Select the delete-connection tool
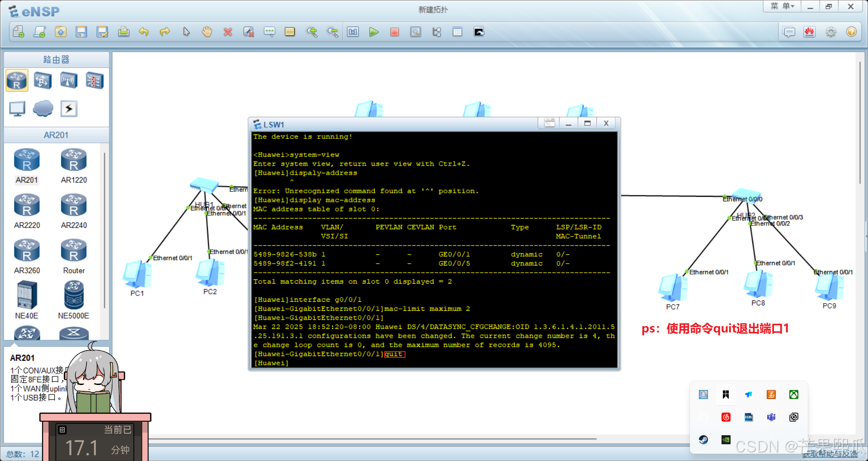This screenshot has width=868, height=461. 249,32
